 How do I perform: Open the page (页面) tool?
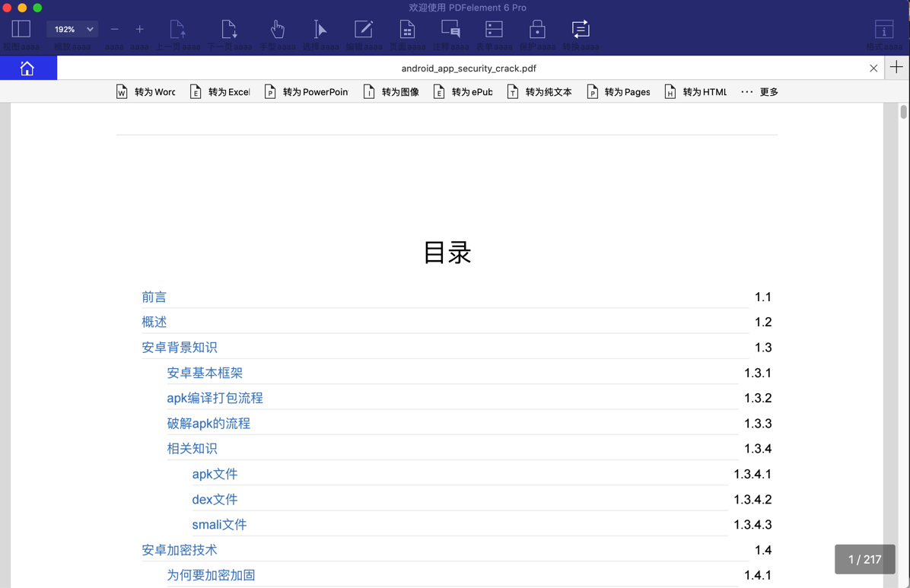point(407,29)
